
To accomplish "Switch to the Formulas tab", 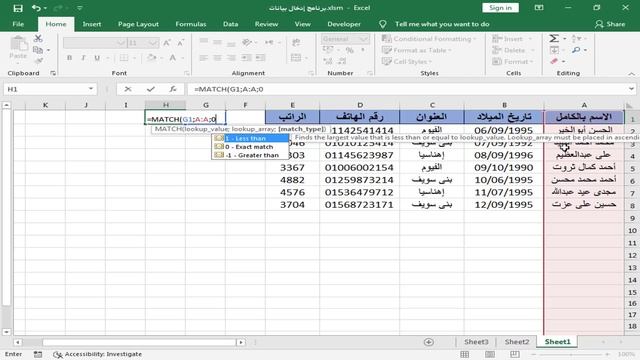I will 191,24.
